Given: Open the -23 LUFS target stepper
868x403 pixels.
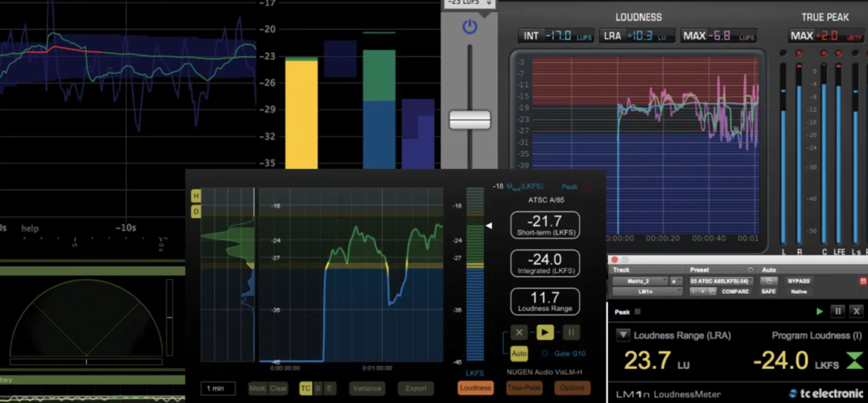Looking at the screenshot, I should pos(470,3).
